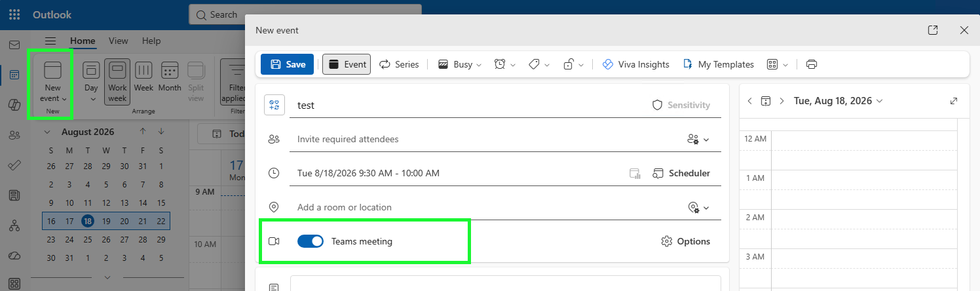980x291 pixels.
Task: Expand more mini calendar months
Action: tap(107, 277)
